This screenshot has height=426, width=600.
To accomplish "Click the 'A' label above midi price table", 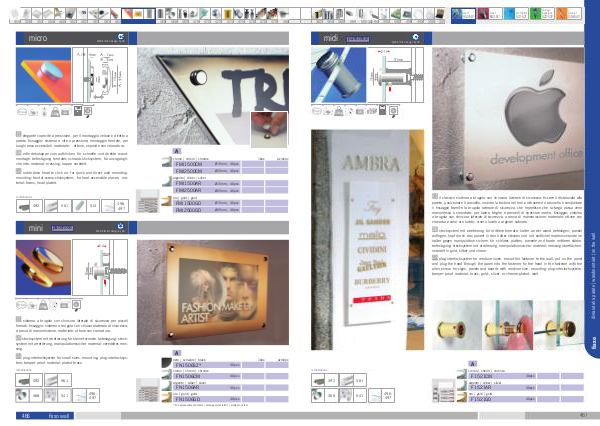I will pyautogui.click(x=473, y=364).
